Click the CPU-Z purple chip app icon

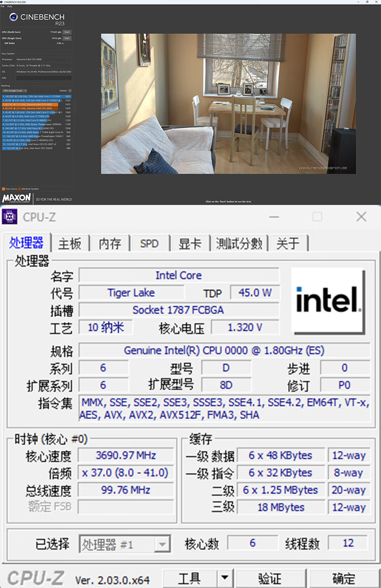(9, 216)
